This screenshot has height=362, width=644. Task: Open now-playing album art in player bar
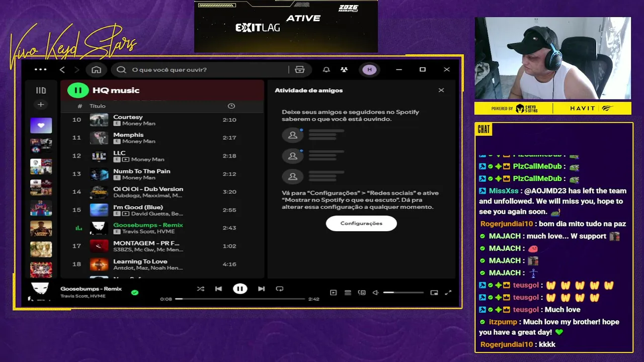(x=40, y=291)
